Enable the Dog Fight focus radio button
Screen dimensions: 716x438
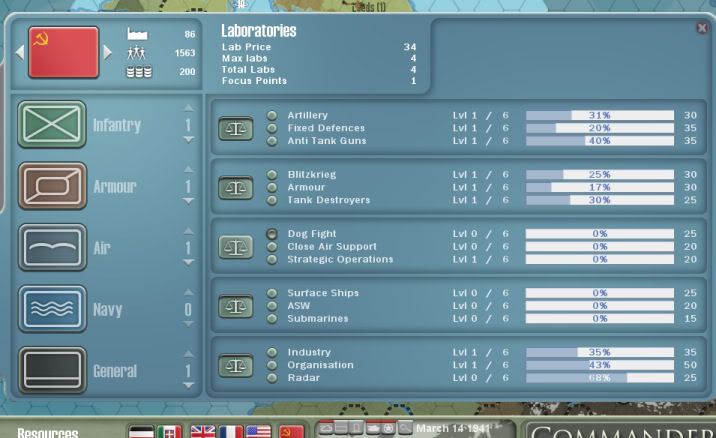pyautogui.click(x=272, y=234)
